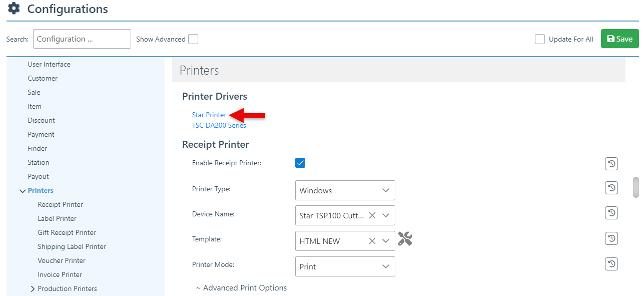Expand the Production Printers tree node
This screenshot has width=644, height=296.
pos(33,289)
